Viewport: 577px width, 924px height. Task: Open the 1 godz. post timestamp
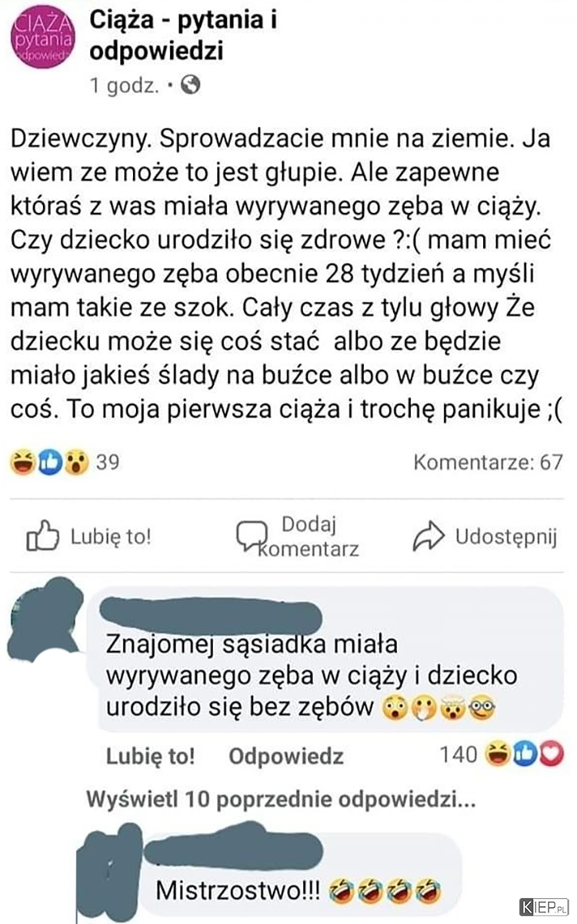tap(124, 87)
